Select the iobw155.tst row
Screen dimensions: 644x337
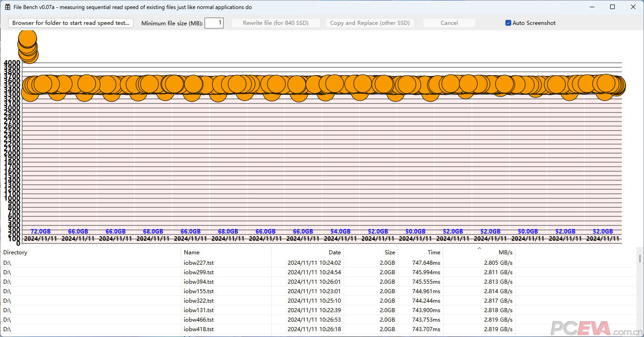199,291
